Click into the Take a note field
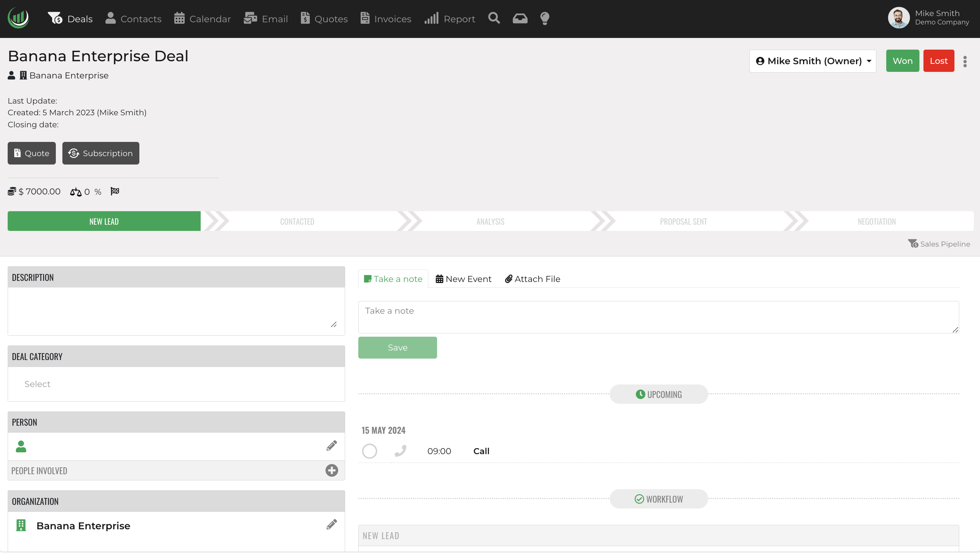The width and height of the screenshot is (980, 553). point(658,317)
